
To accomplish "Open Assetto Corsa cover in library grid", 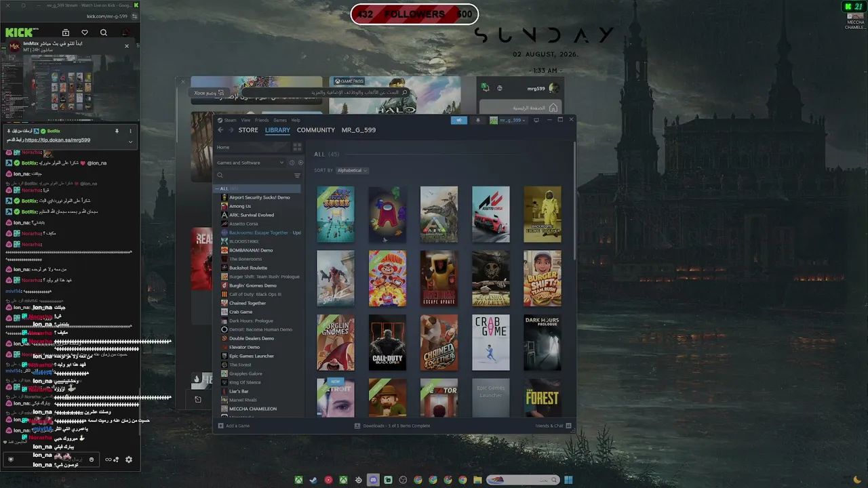I will pyautogui.click(x=490, y=214).
